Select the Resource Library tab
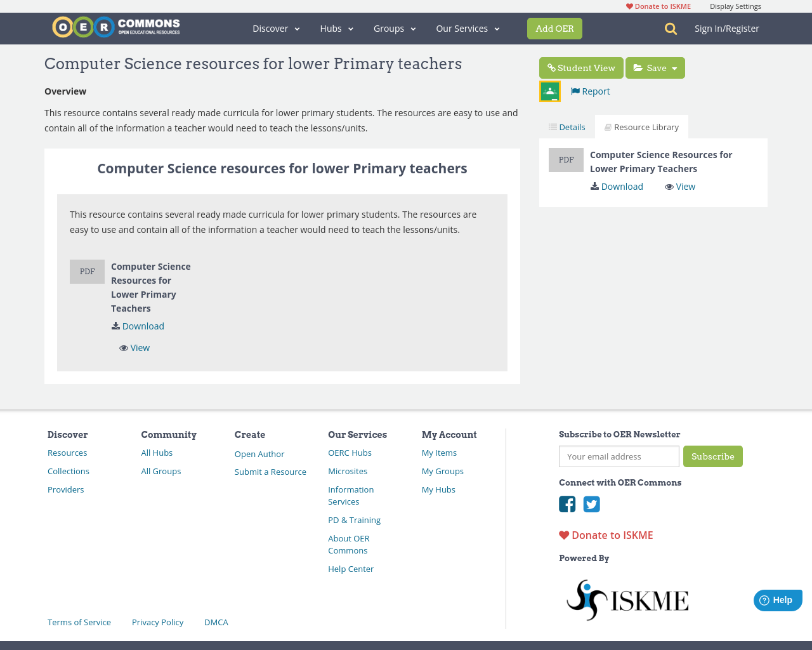The image size is (812, 650). (x=641, y=126)
